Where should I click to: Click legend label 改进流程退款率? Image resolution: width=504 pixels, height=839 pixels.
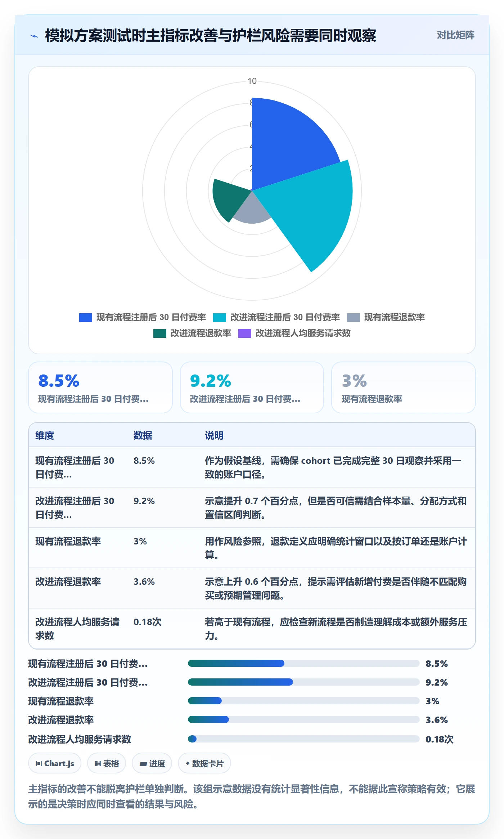(x=201, y=333)
